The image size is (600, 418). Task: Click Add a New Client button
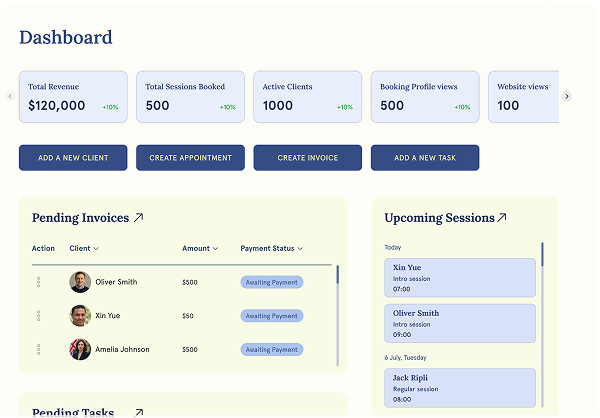pos(73,158)
